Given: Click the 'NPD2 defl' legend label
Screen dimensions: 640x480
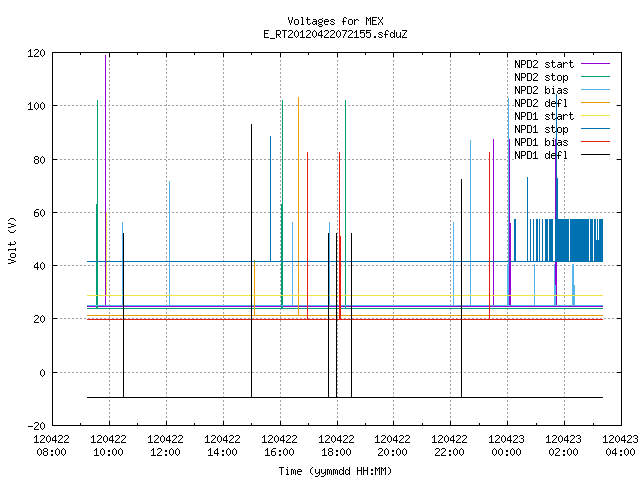Looking at the screenshot, I should pos(540,103).
